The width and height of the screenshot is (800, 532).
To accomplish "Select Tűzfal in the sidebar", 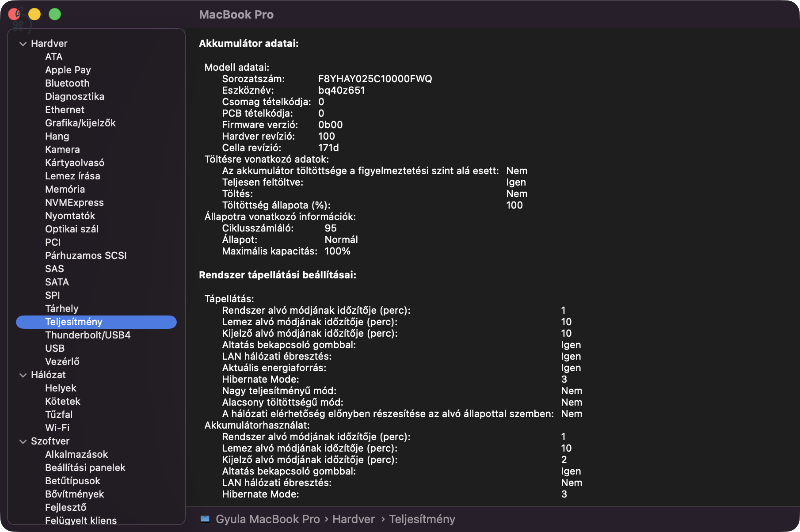I will click(59, 414).
